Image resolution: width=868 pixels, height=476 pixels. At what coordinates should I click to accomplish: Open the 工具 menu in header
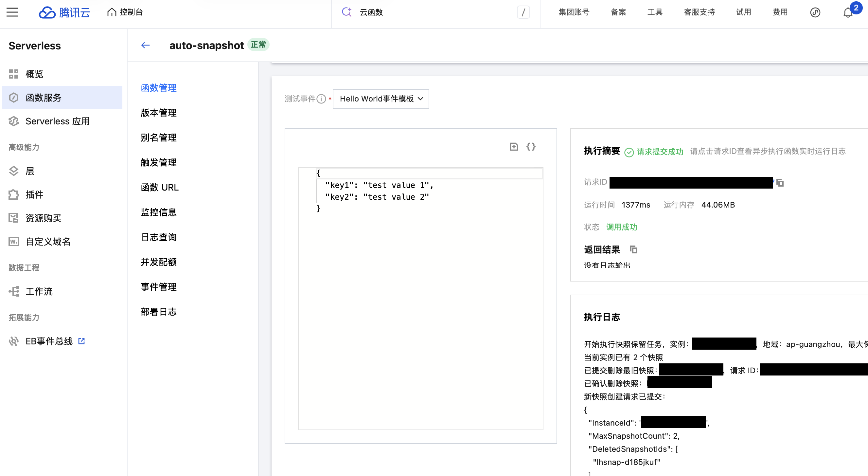[x=655, y=12]
